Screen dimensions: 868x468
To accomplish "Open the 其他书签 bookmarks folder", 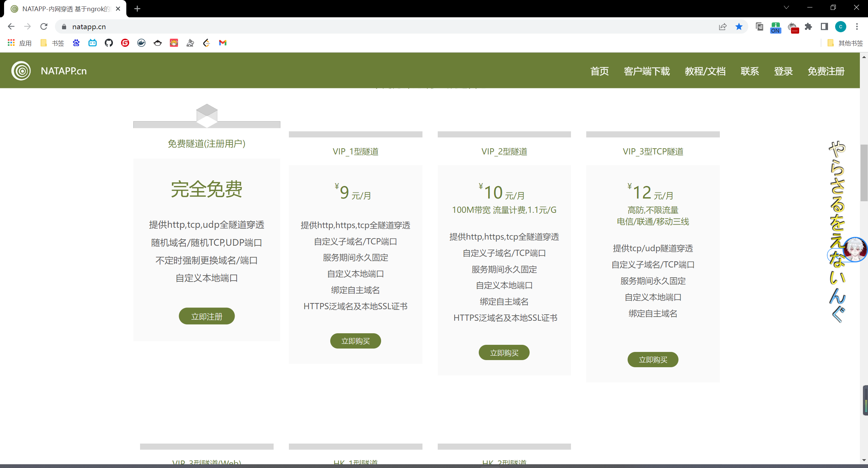I will [845, 43].
